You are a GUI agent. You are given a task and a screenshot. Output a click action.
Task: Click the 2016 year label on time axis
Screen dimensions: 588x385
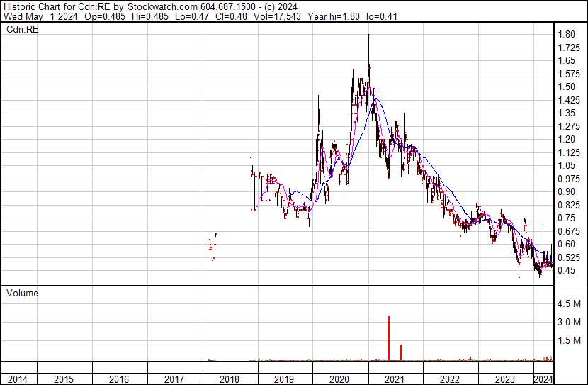pos(119,379)
